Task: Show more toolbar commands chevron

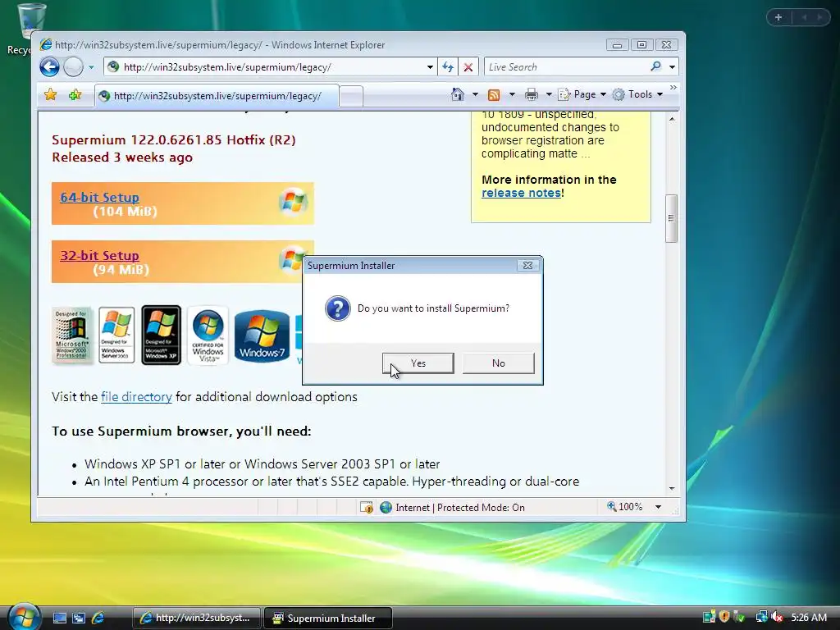Action: [x=673, y=87]
